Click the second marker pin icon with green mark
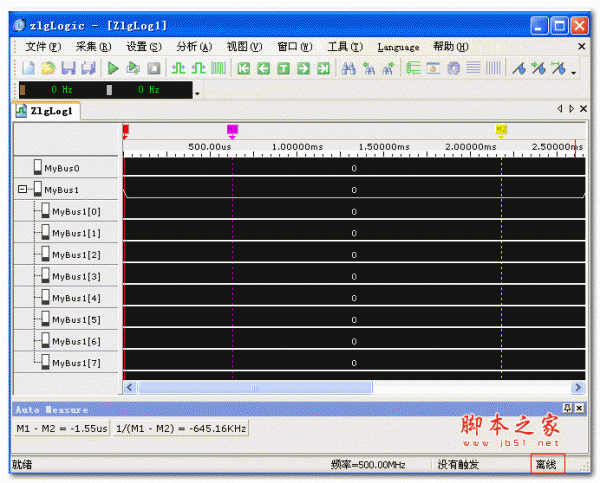 click(539, 69)
